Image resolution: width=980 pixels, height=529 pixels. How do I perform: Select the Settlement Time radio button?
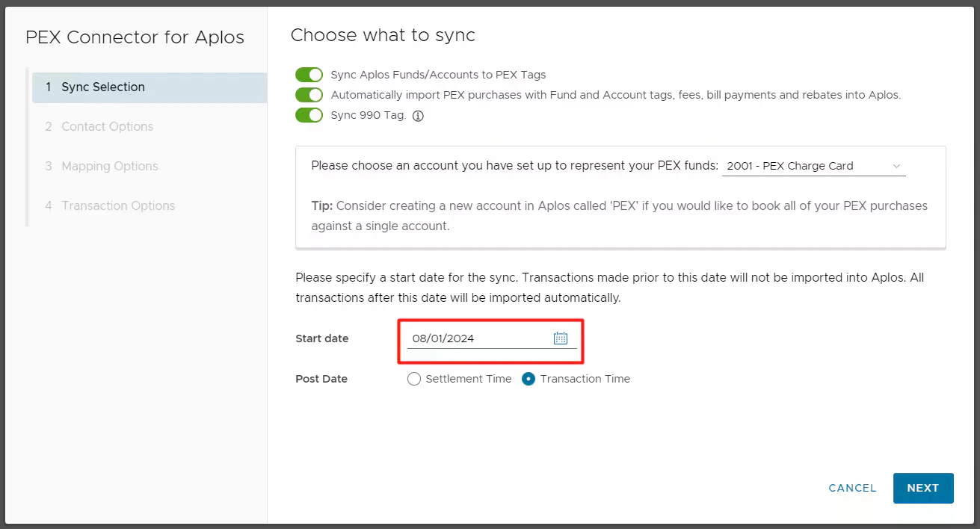(414, 379)
